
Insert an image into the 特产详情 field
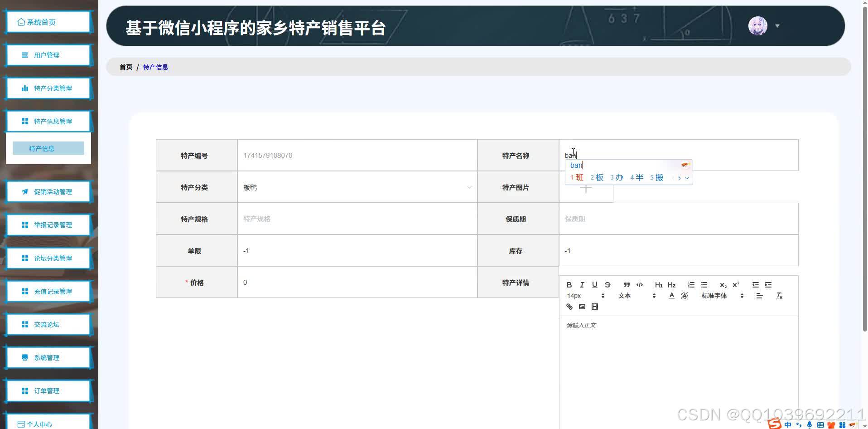pos(582,307)
